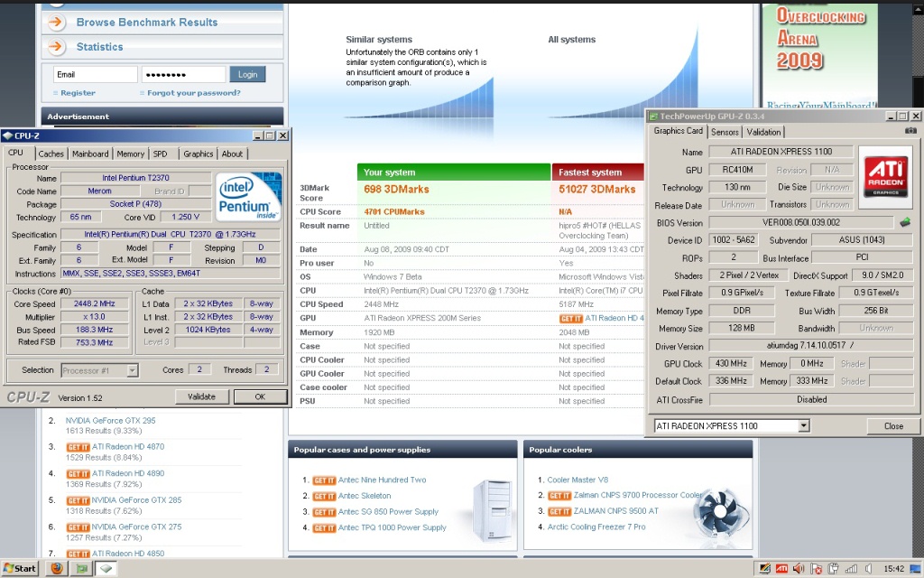Click the Validate button in CPU-Z
This screenshot has width=924, height=578.
pos(201,397)
